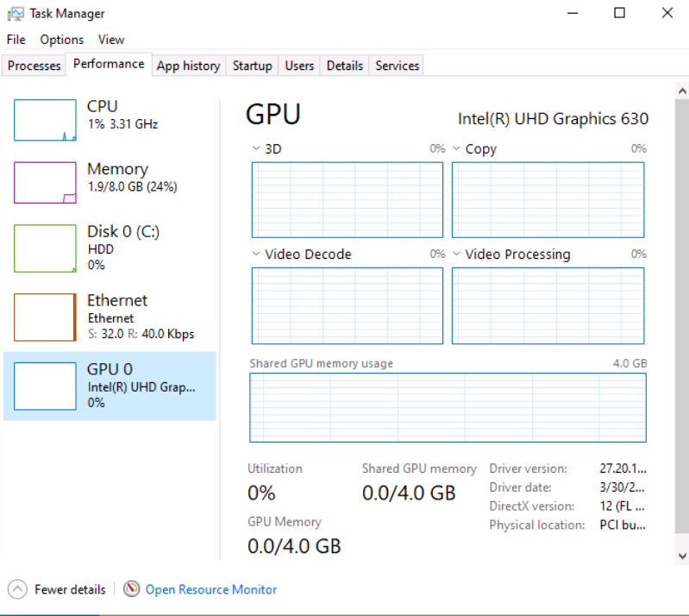Click the Video Decode usage graph
Screen dimensions: 689x616
[x=348, y=306]
